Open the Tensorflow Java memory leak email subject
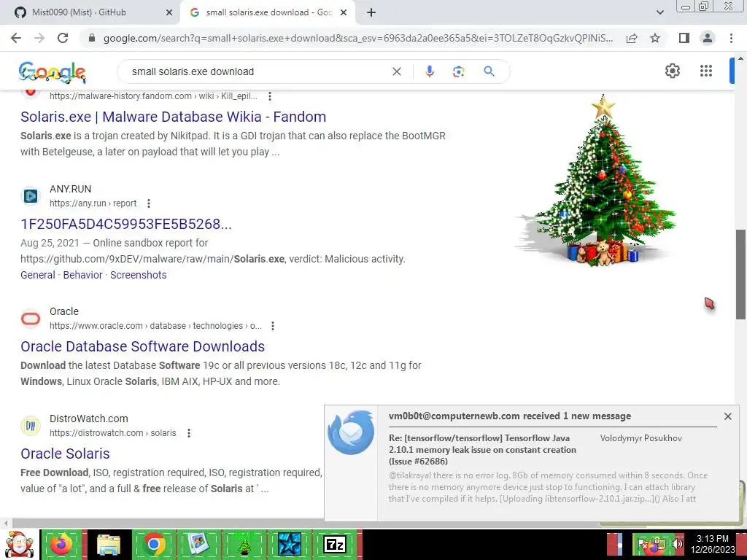This screenshot has height=560, width=747. pos(483,449)
